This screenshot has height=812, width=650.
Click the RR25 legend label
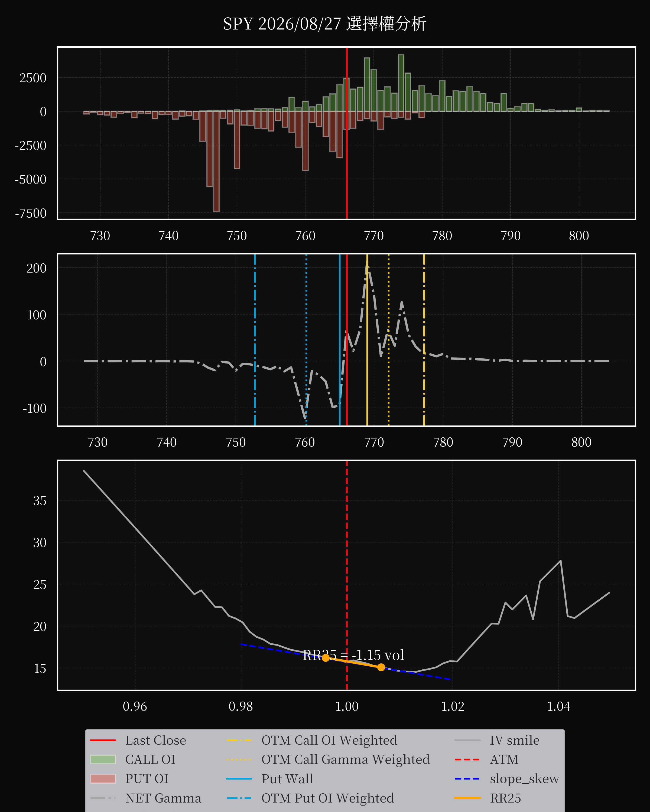[505, 798]
